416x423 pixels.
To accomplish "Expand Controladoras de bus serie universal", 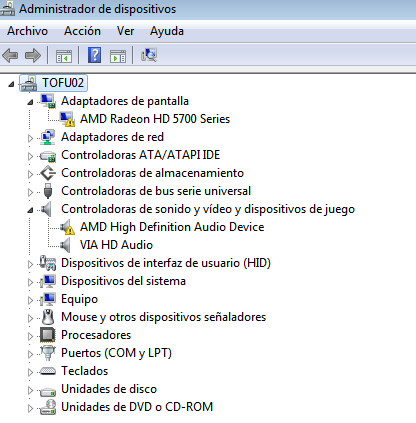I will [x=30, y=192].
